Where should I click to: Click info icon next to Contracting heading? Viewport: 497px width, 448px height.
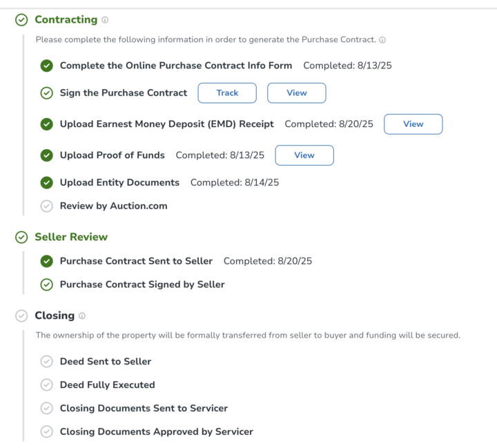105,20
